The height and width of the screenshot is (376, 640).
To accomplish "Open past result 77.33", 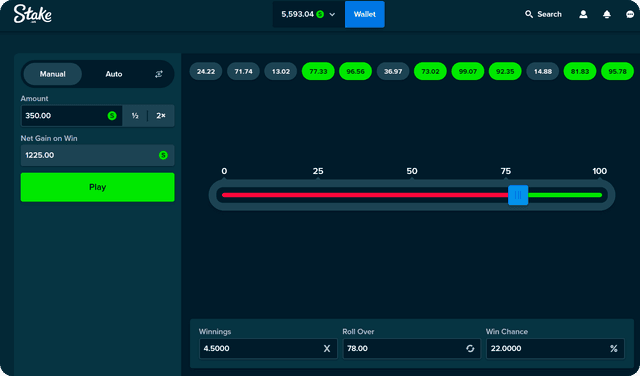I will (x=318, y=71).
